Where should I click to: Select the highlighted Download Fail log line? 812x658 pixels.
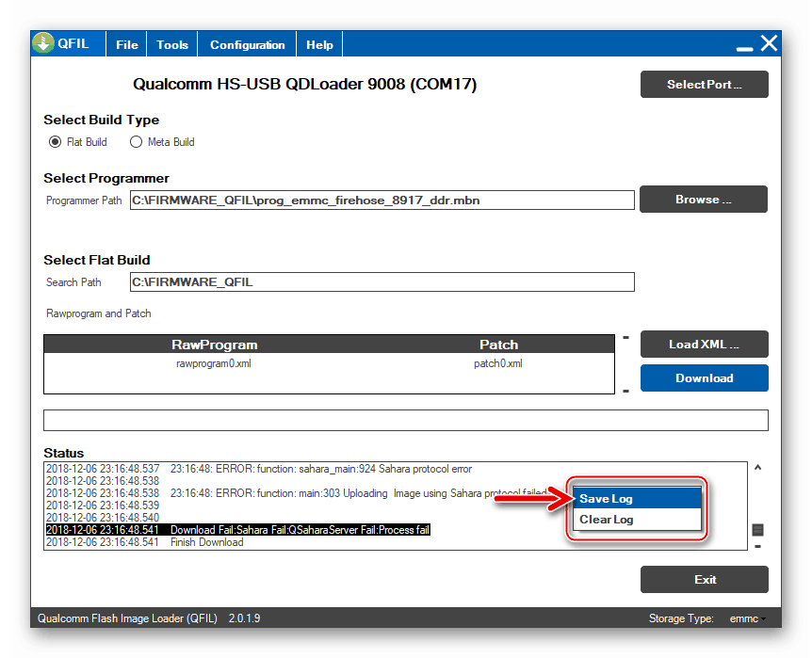[238, 530]
